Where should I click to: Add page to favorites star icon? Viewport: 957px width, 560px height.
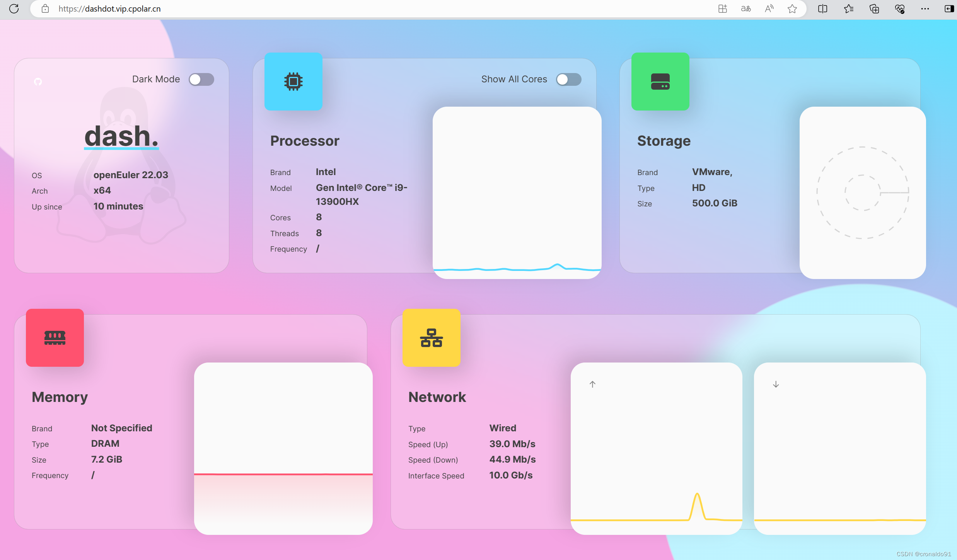(792, 9)
